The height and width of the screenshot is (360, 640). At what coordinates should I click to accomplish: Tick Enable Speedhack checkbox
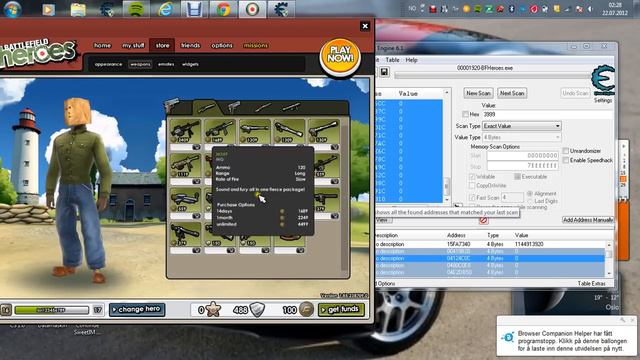(x=566, y=160)
